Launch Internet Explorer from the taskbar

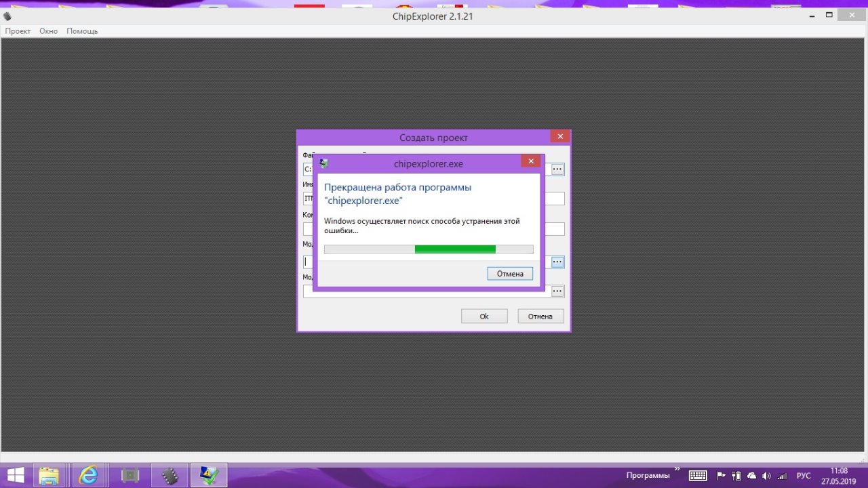(88, 475)
